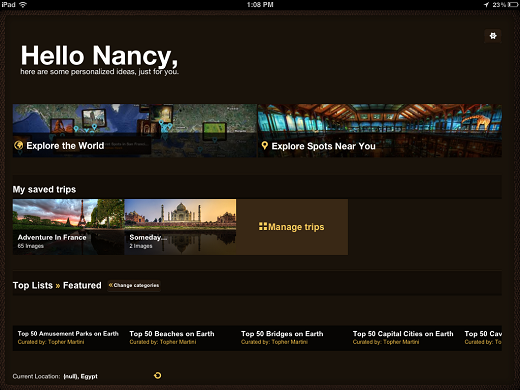Open Top 50 Capital Cities on Earth
Image resolution: width=520 pixels, height=390 pixels.
(404, 338)
